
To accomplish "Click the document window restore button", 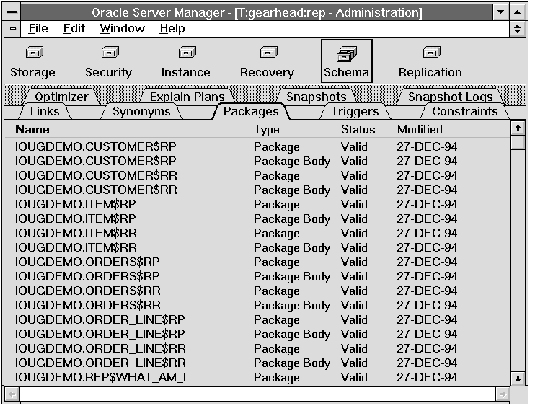I will [x=518, y=29].
